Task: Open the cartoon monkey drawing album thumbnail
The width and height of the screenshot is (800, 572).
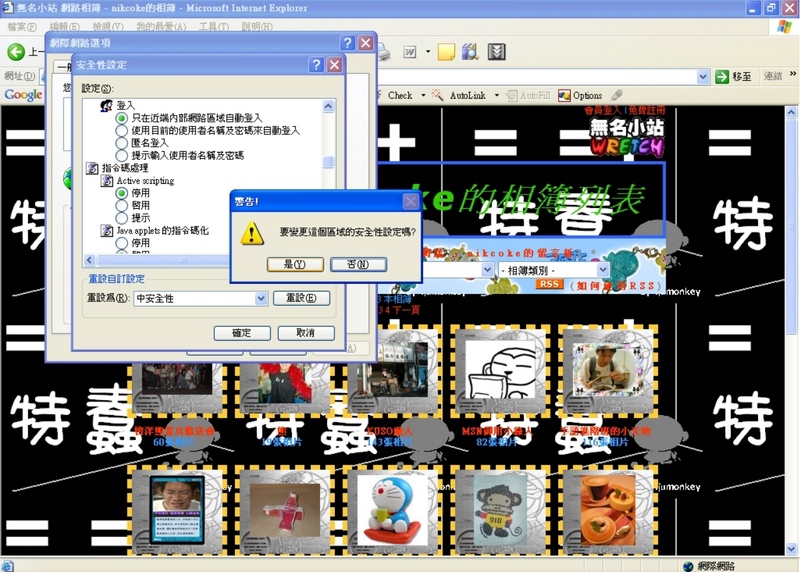Action: (x=500, y=511)
